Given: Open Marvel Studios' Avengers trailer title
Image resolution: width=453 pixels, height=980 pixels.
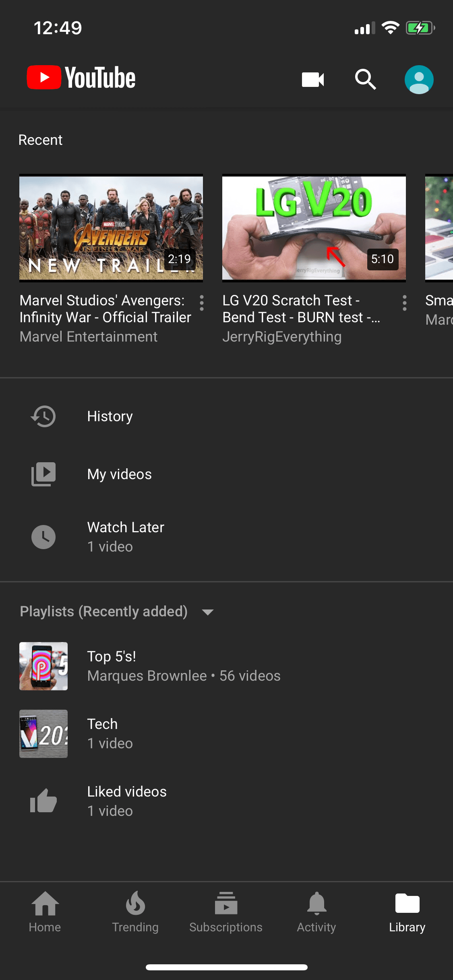Looking at the screenshot, I should (105, 309).
